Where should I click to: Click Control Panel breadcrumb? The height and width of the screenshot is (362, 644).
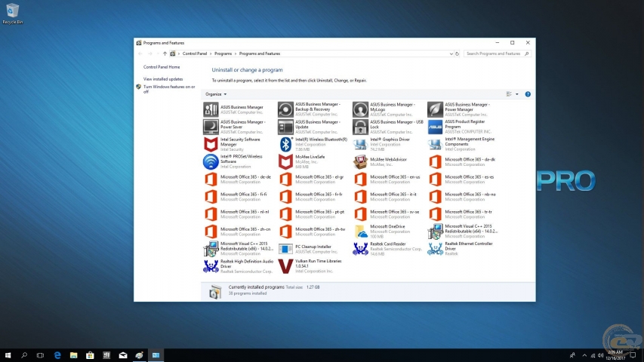pyautogui.click(x=195, y=54)
